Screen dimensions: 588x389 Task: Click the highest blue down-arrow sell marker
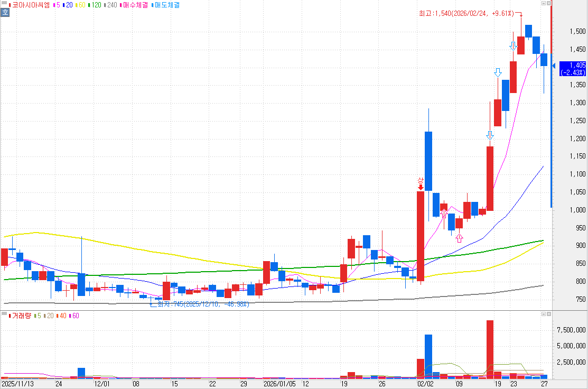(x=513, y=46)
